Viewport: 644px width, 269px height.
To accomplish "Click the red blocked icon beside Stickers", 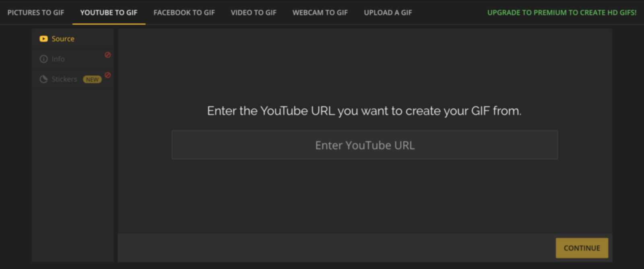I will coord(107,75).
